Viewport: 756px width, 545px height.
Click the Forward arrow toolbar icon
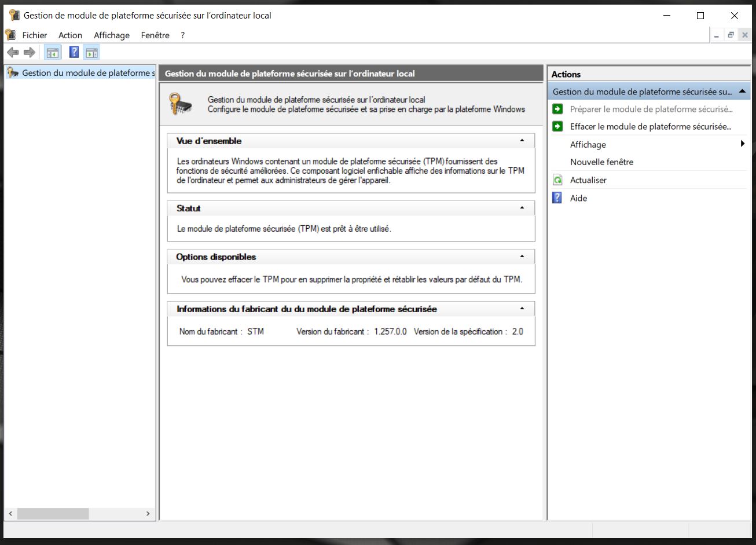click(x=30, y=53)
